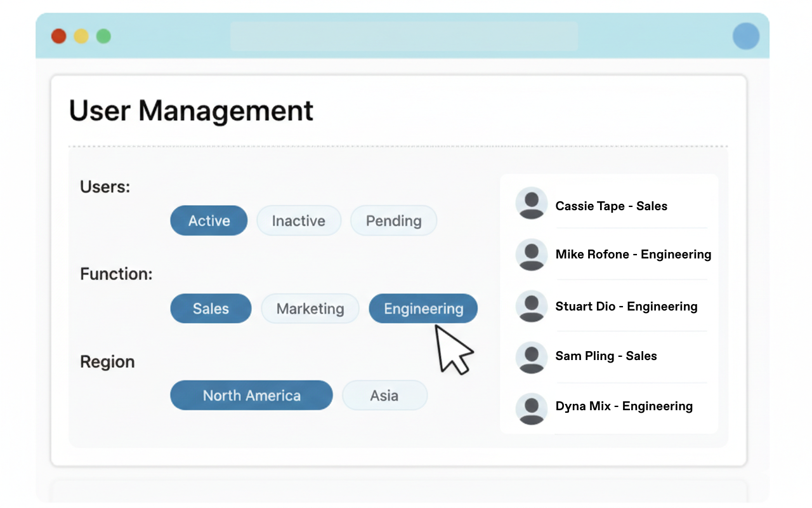The image size is (812, 508).
Task: Click the green traffic light button
Action: 103,36
